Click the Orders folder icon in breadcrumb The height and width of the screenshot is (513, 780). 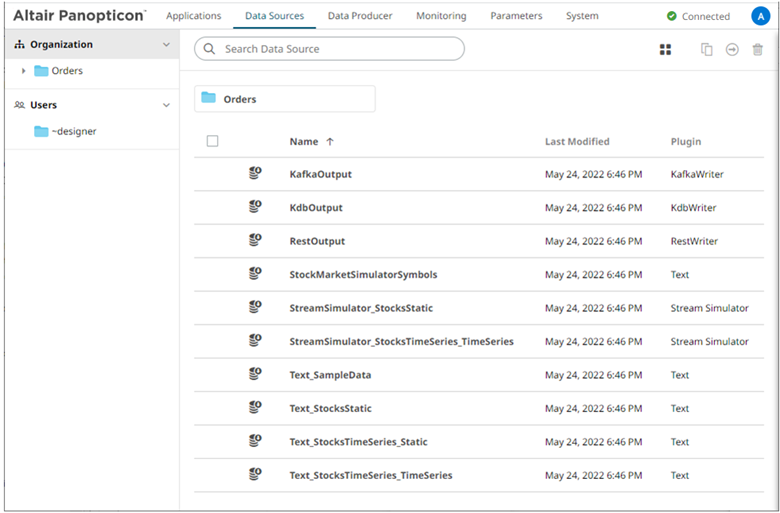pyautogui.click(x=209, y=98)
